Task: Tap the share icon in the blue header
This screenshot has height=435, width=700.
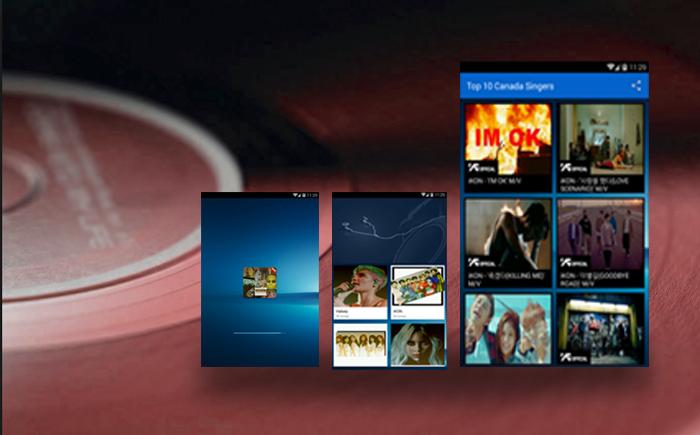Action: (x=636, y=86)
